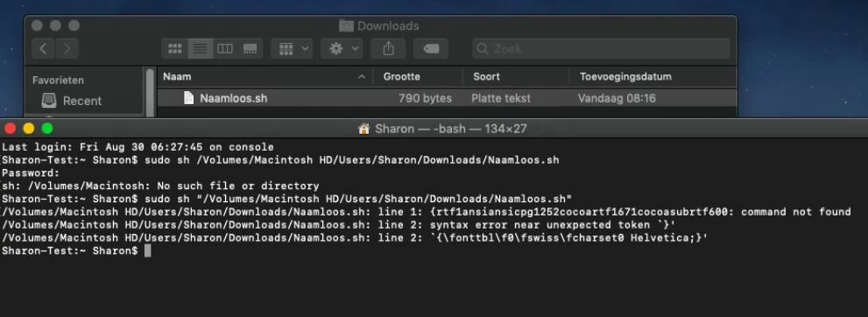Click the 'syntax error near unexpected token' line
This screenshot has width=868, height=317.
point(339,224)
